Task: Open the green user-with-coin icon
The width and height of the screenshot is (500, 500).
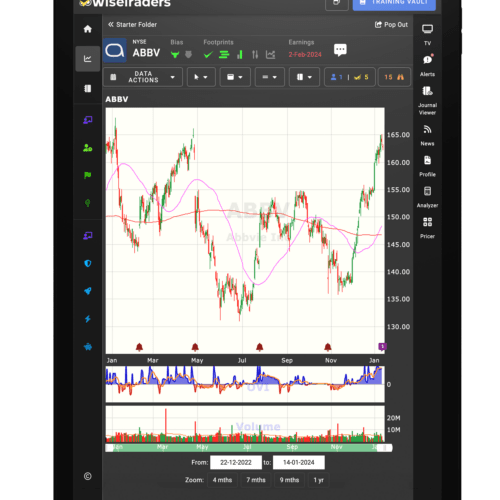Action: pos(88,148)
